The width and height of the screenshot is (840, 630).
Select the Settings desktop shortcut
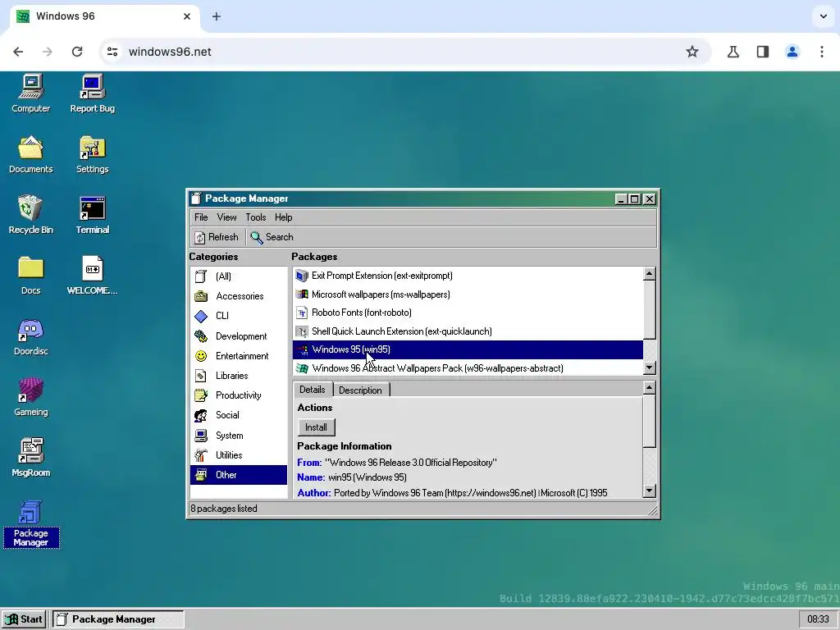92,154
